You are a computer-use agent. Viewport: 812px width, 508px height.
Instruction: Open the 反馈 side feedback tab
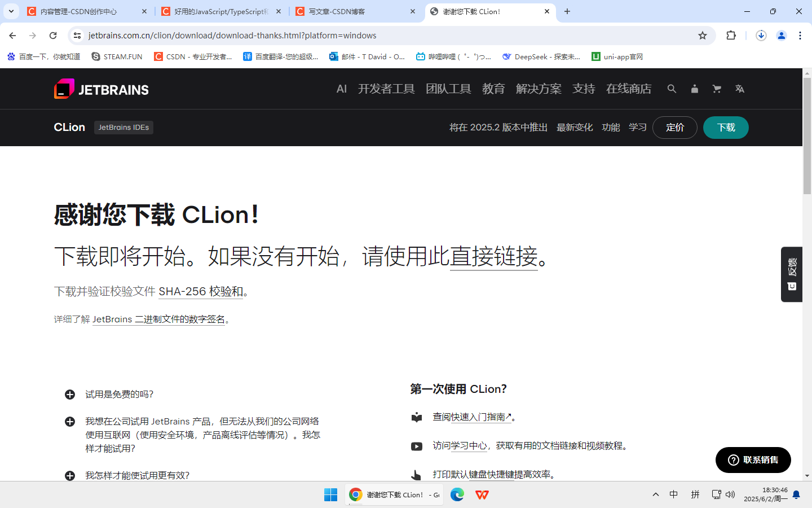(x=792, y=274)
